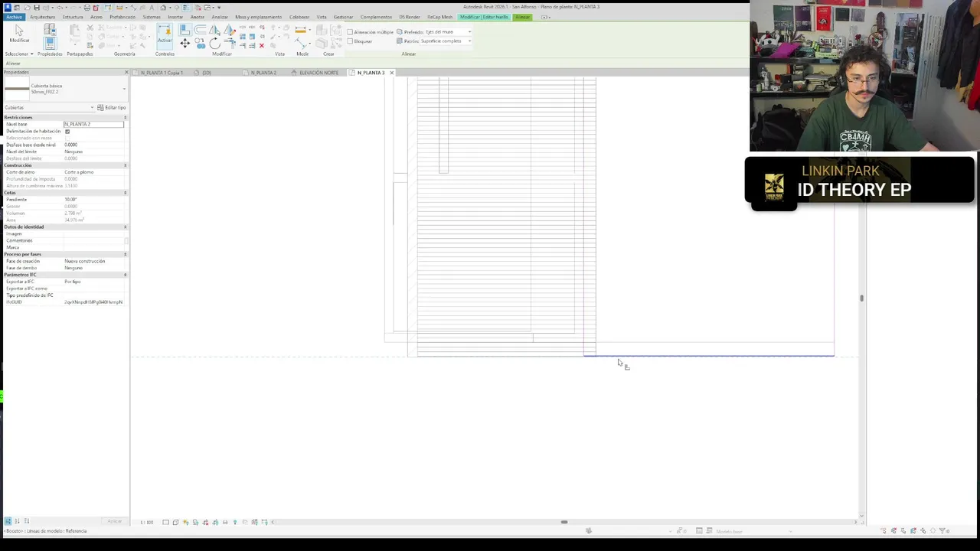Screen dimensions: 980x551
Task: Switch to the {3D} view tab
Action: 207,73
